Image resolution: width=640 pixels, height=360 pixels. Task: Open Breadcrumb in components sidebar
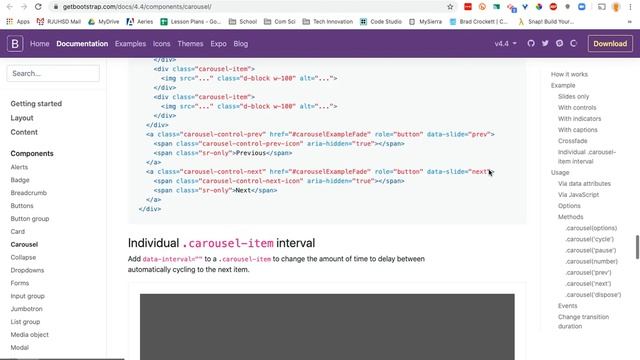coord(29,193)
